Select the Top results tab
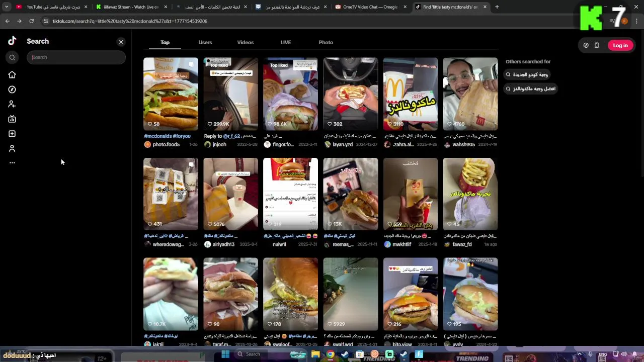 click(165, 42)
